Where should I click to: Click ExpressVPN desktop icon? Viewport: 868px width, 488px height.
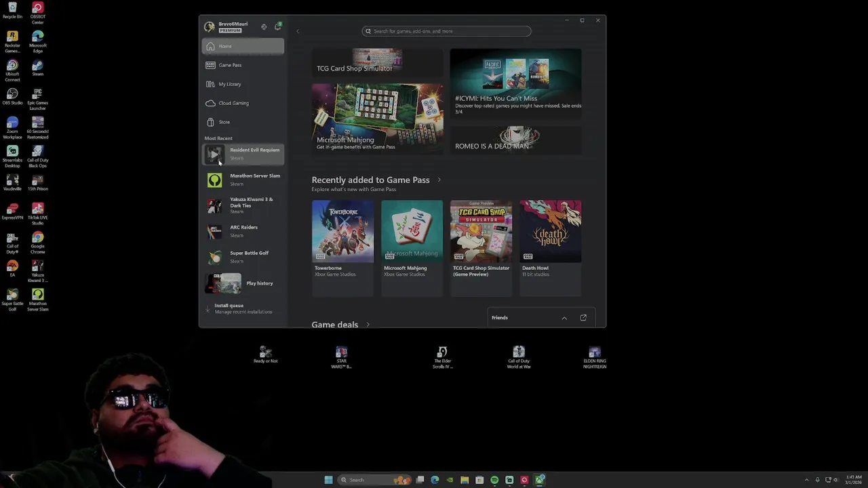pos(12,211)
